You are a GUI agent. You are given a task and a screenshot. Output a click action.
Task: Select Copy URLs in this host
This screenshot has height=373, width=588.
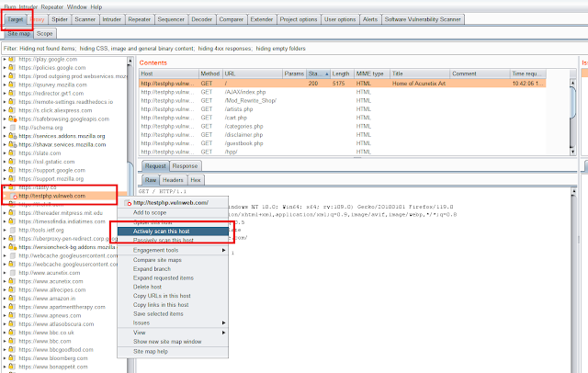tap(173, 296)
